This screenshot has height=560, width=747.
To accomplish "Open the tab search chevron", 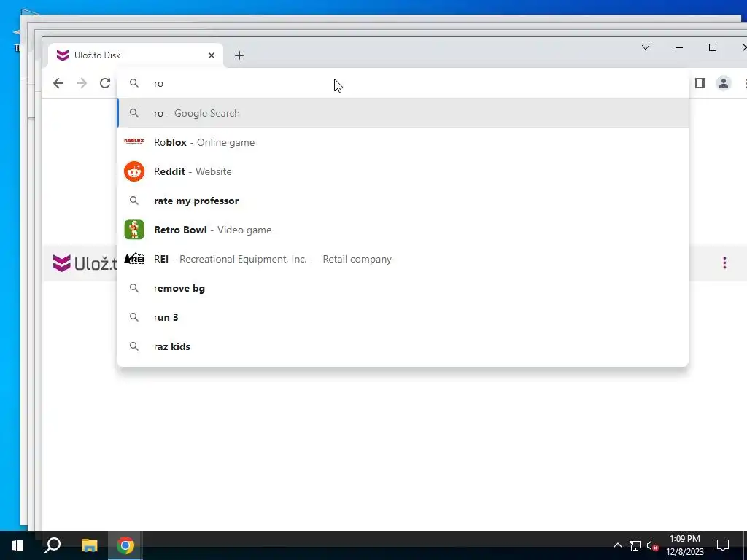I will click(646, 47).
